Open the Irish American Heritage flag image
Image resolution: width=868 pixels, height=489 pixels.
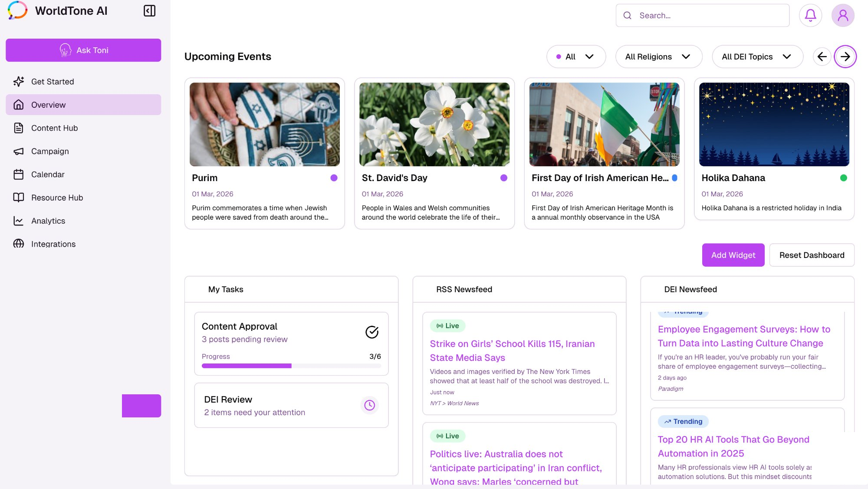(604, 124)
